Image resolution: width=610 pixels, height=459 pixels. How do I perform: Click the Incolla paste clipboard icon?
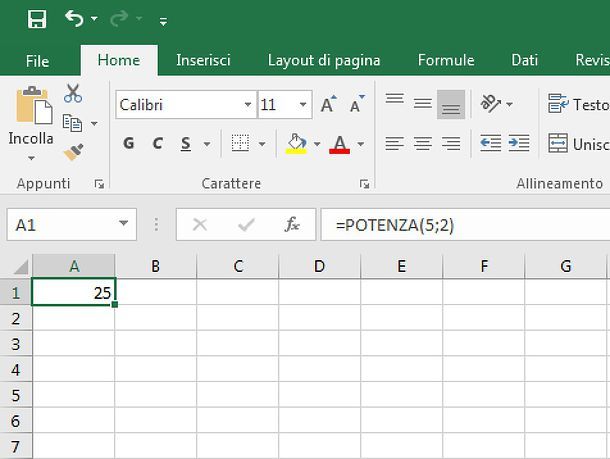pos(34,105)
